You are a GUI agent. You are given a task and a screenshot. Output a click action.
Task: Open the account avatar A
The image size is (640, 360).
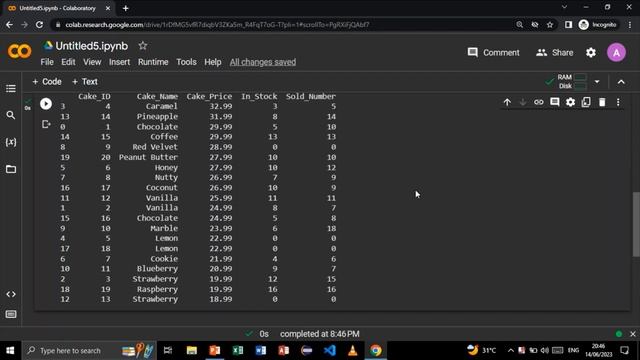pos(616,53)
